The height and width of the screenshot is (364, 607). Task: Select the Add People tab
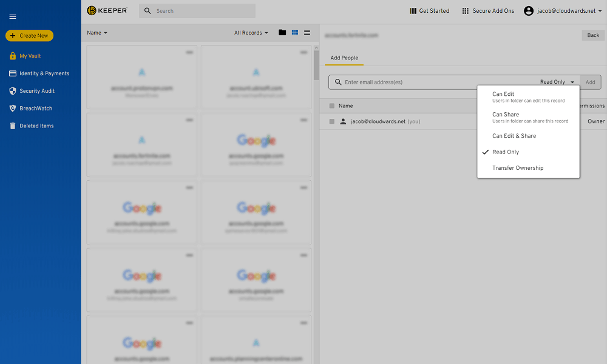[x=344, y=58]
